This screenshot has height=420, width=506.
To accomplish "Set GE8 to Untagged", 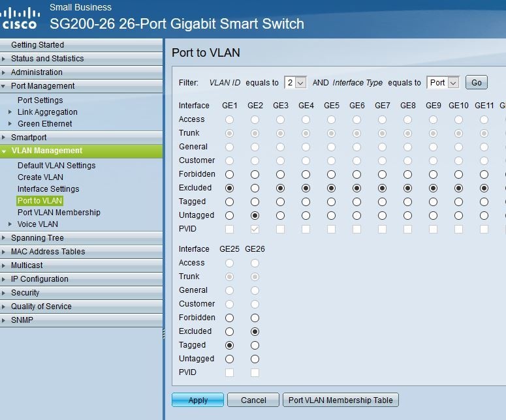I will coord(408,215).
